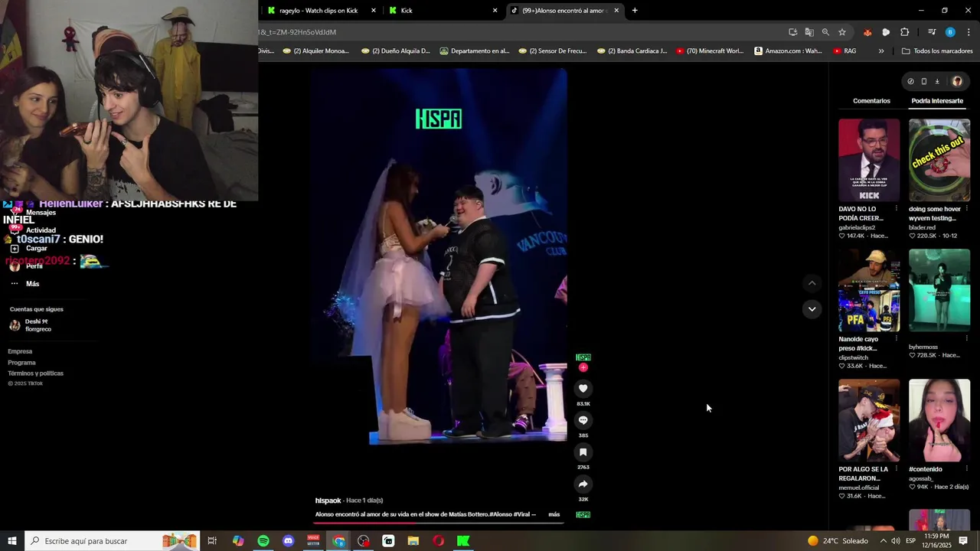
Task: Open comments via the speech bubble icon
Action: [x=583, y=420]
